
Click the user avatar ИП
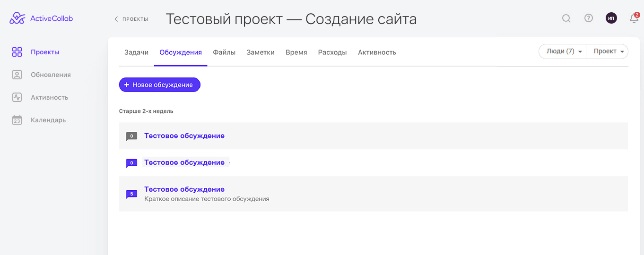(611, 18)
